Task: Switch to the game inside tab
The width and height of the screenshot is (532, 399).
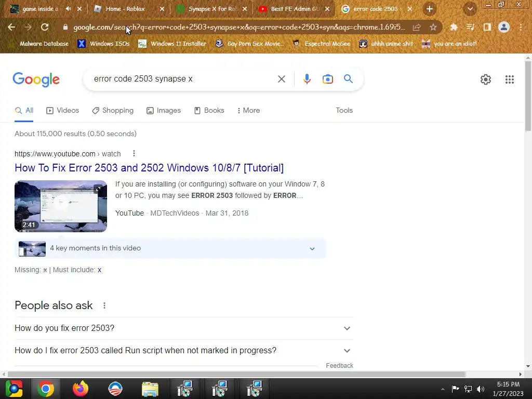Action: click(x=40, y=9)
